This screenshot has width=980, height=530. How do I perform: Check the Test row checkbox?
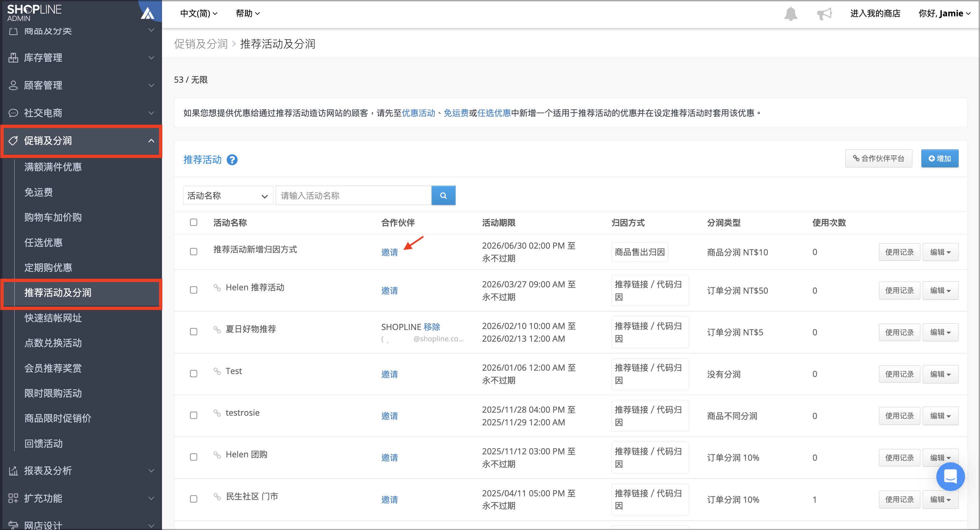[x=194, y=374]
